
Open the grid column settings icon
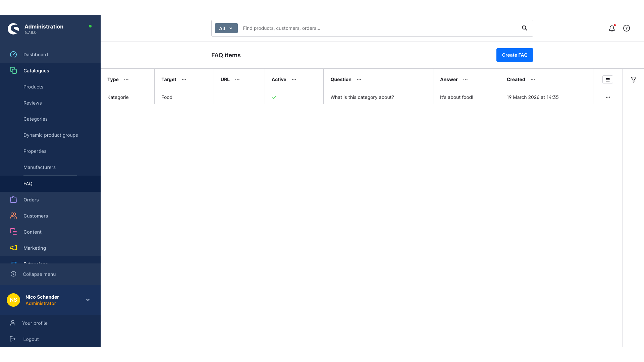coord(607,79)
